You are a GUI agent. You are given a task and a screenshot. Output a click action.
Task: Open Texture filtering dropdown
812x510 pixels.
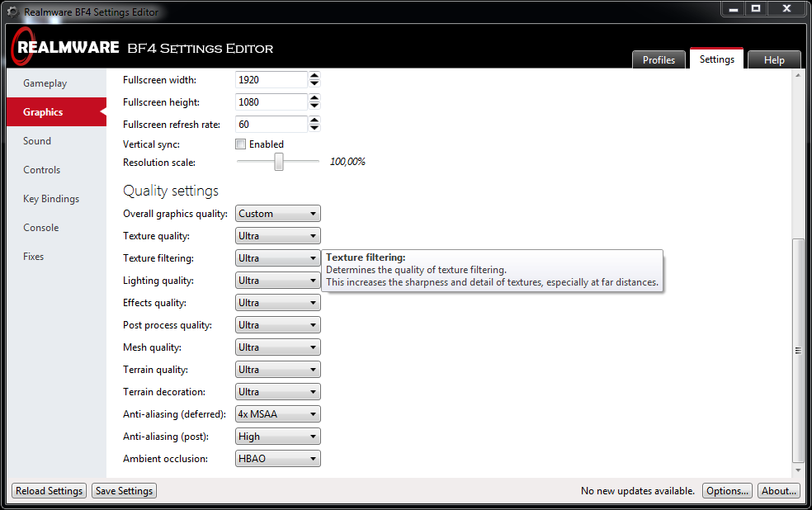coord(278,257)
